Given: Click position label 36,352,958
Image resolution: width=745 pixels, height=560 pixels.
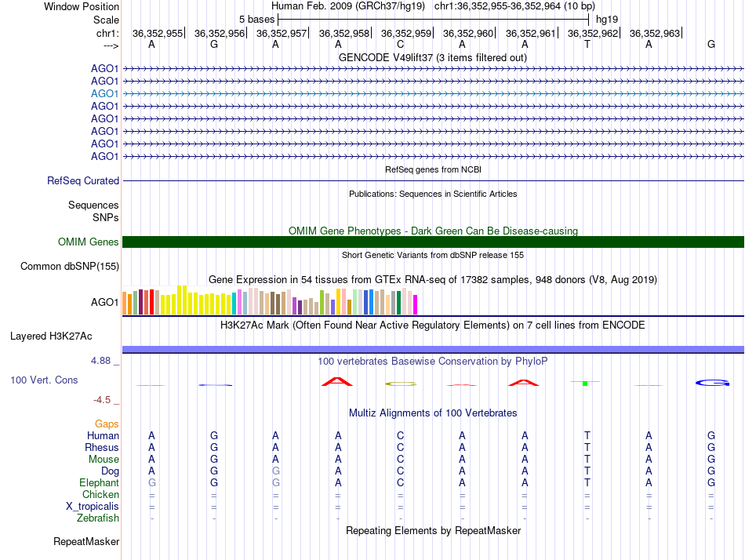Looking at the screenshot, I should 344,33.
